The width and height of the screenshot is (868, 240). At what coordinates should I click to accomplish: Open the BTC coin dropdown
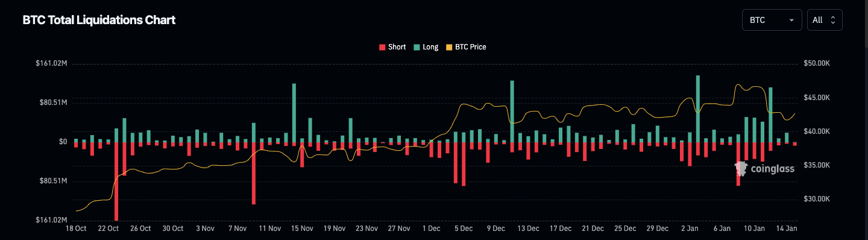(772, 20)
